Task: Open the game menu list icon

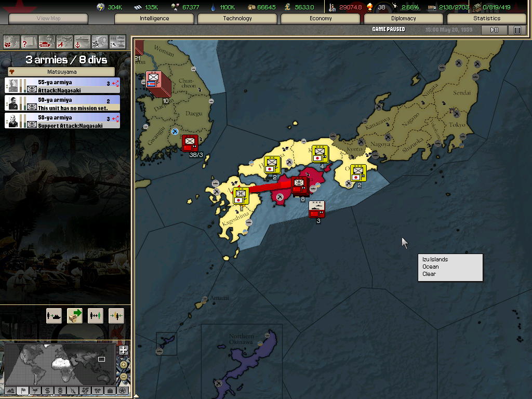Action: [x=517, y=30]
